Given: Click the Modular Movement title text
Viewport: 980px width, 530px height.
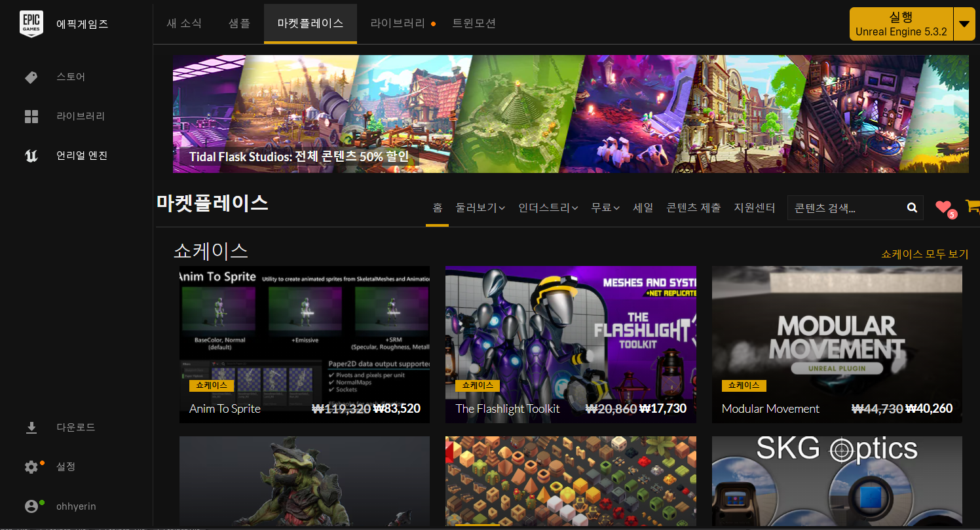Looking at the screenshot, I should 770,409.
